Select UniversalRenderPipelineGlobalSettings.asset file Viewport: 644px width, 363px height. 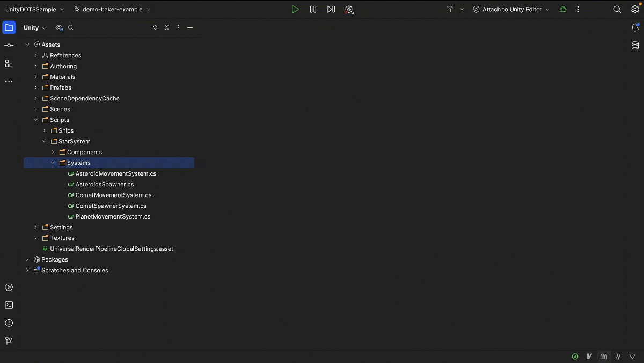(111, 249)
